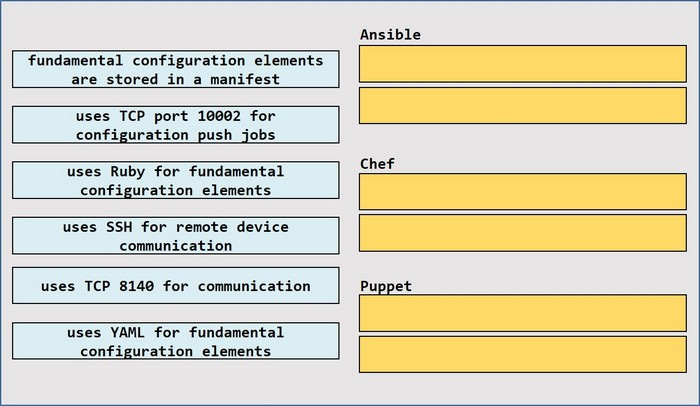
Task: Click the Ansible heading label
Action: click(x=390, y=34)
